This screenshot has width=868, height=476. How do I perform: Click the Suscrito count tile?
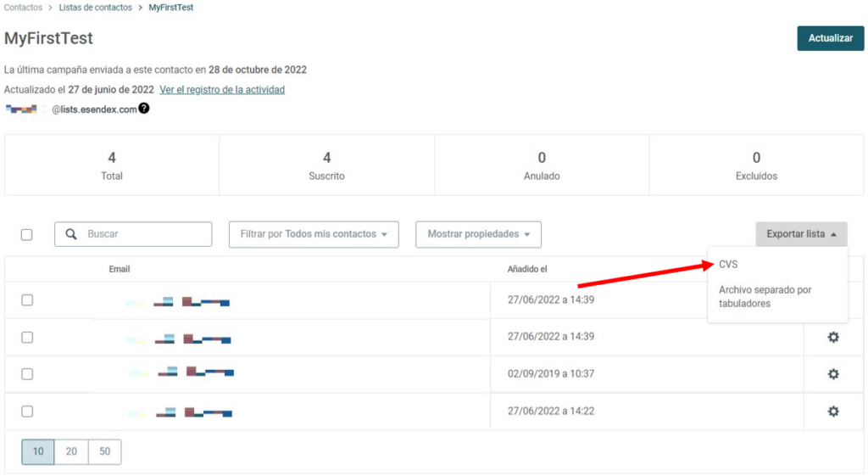click(x=326, y=165)
